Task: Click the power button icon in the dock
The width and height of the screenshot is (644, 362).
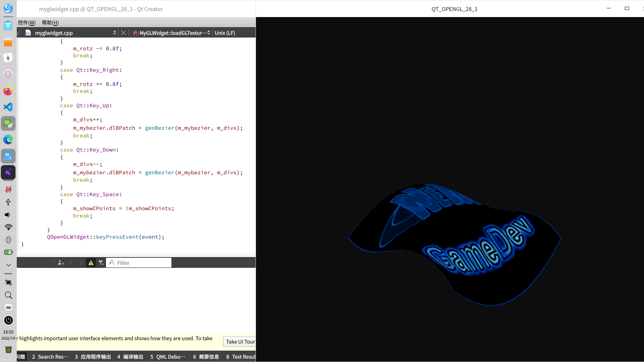Action: 8,320
